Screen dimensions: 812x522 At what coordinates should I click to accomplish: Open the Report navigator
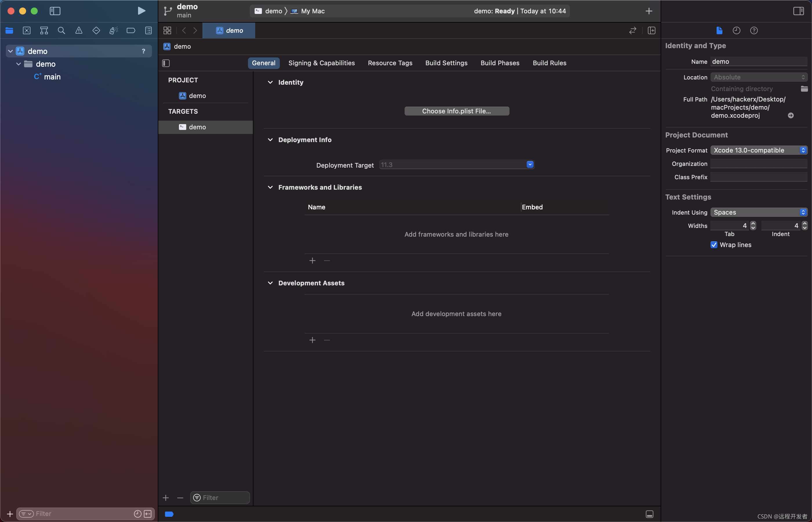[x=148, y=30]
